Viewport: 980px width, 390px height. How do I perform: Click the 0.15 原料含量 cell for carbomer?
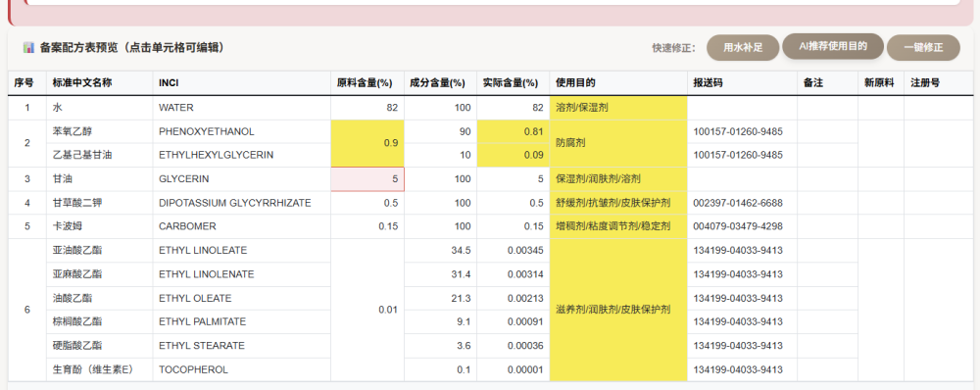(367, 226)
